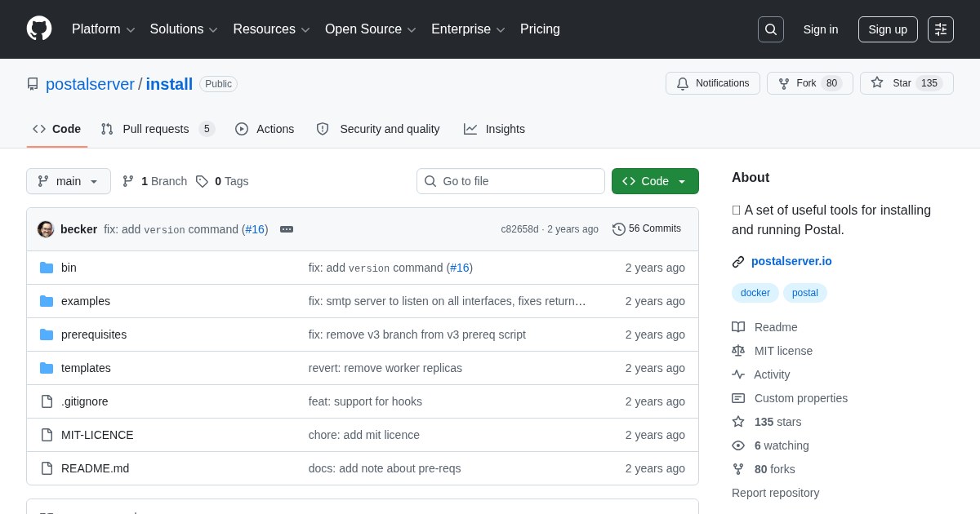Open the Resources dropdown
The height and width of the screenshot is (514, 980).
tap(271, 29)
